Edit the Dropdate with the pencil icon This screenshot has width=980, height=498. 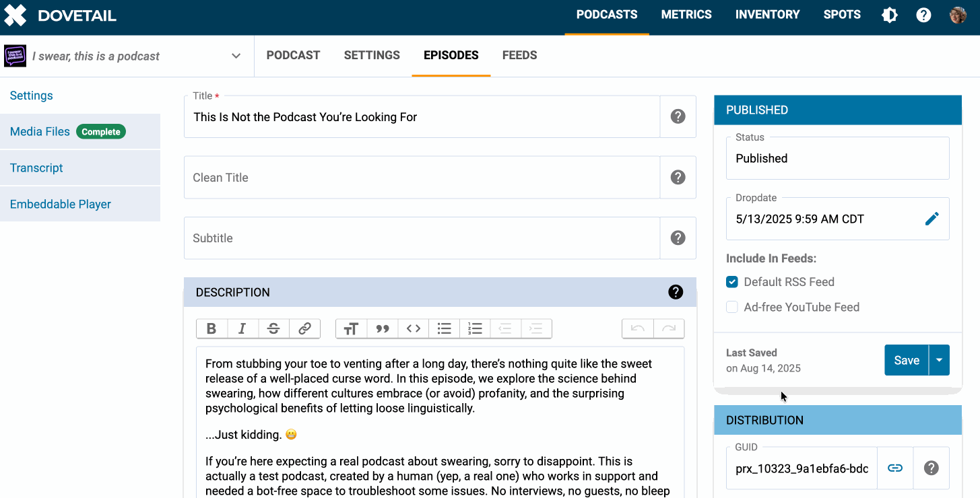(932, 219)
